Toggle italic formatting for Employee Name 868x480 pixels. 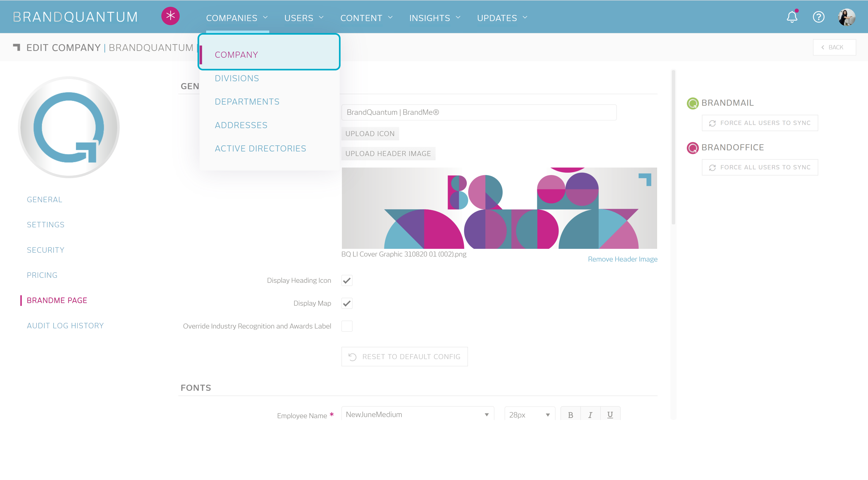(x=590, y=415)
